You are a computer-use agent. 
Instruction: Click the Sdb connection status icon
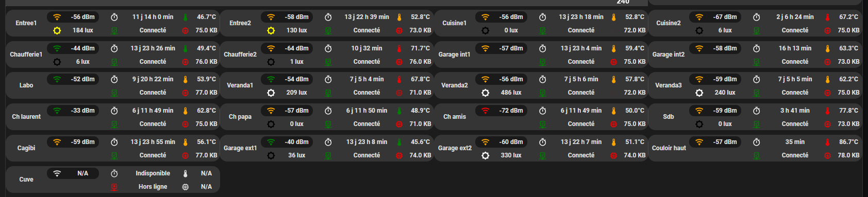pos(756,124)
